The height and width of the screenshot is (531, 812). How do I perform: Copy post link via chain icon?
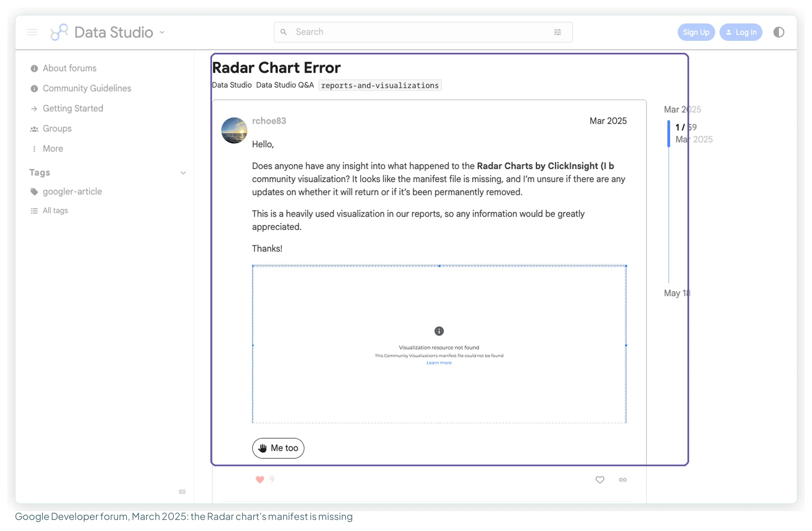coord(623,480)
